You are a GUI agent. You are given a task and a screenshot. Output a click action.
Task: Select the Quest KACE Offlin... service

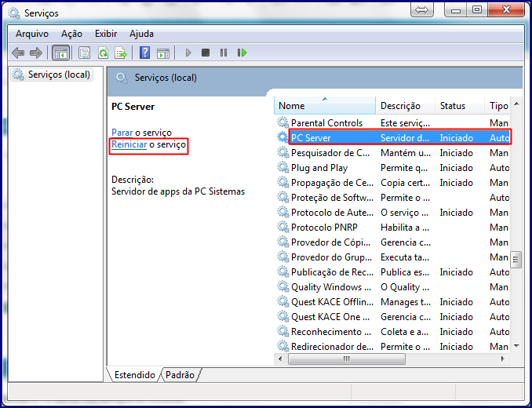332,302
